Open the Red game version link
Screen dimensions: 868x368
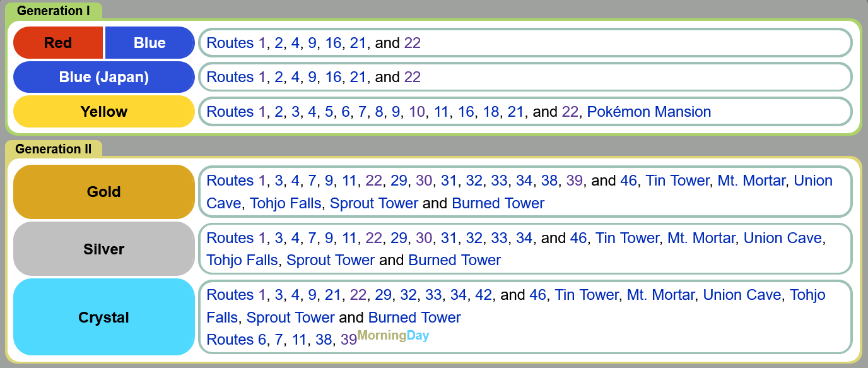click(58, 43)
